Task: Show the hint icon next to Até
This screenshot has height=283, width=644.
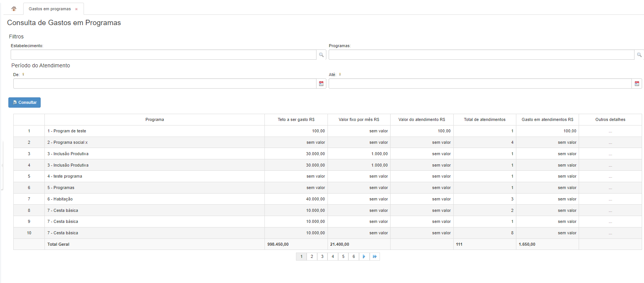Action: point(340,75)
